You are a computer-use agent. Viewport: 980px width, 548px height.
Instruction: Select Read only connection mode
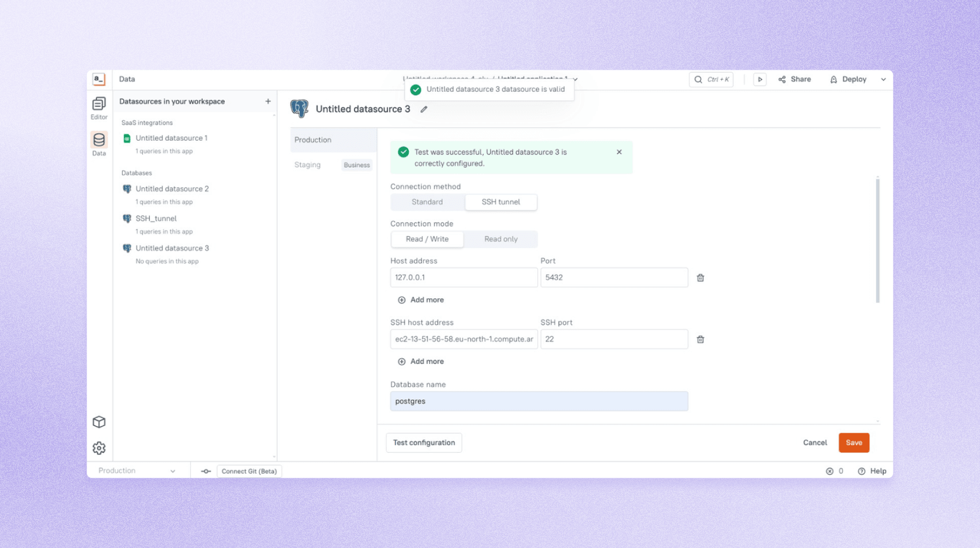click(x=500, y=239)
